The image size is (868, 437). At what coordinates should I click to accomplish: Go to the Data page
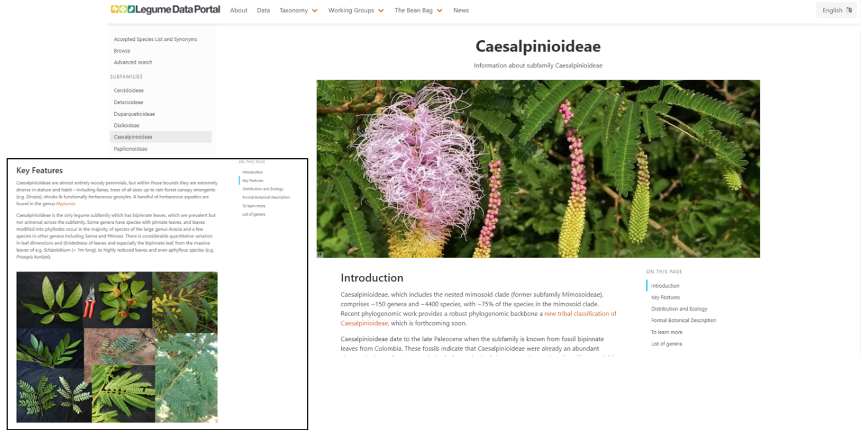[263, 10]
